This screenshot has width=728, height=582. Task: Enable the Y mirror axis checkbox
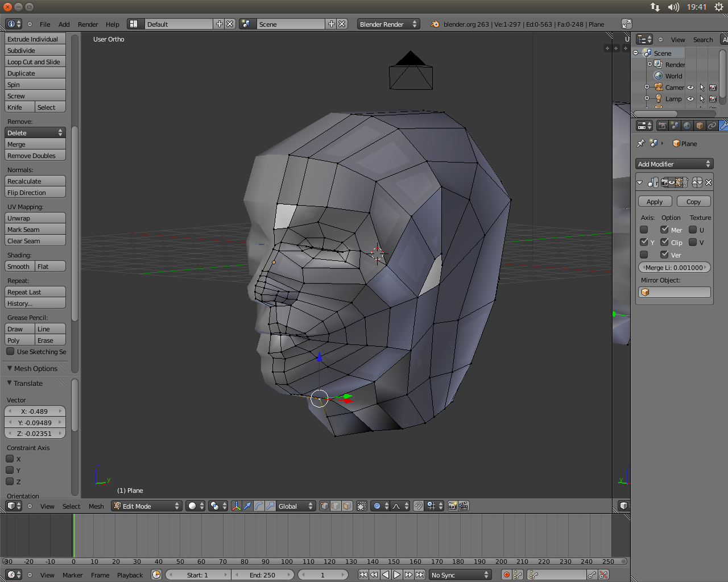(x=644, y=242)
